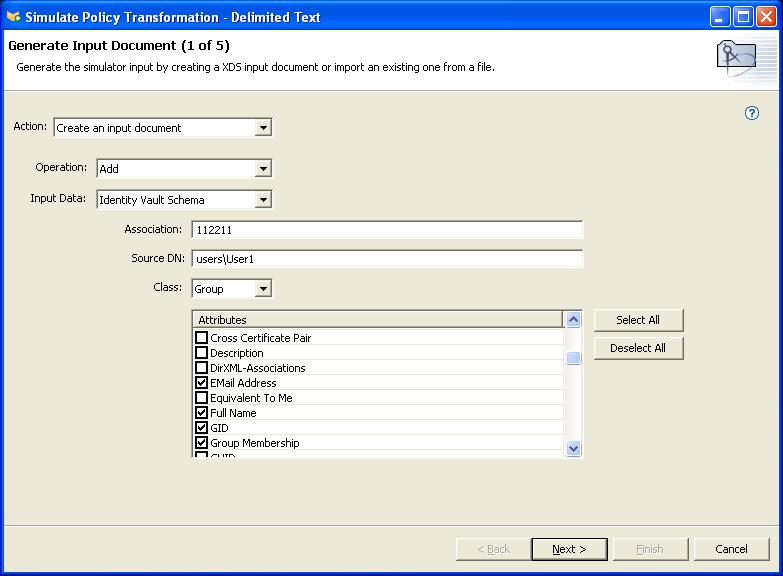The image size is (783, 576).
Task: Uncheck the EMail Address attribute
Action: coord(201,383)
